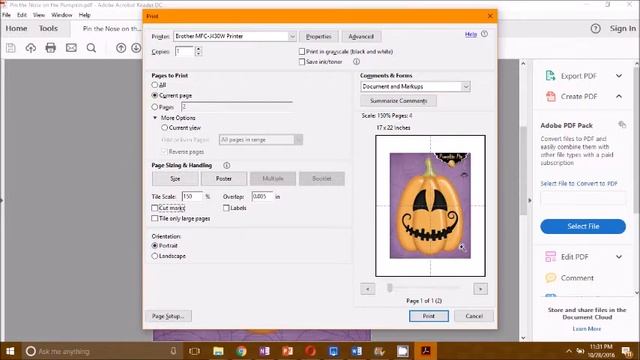This screenshot has width=640, height=360.
Task: Click the Task View icon on taskbar
Action: pos(195,351)
